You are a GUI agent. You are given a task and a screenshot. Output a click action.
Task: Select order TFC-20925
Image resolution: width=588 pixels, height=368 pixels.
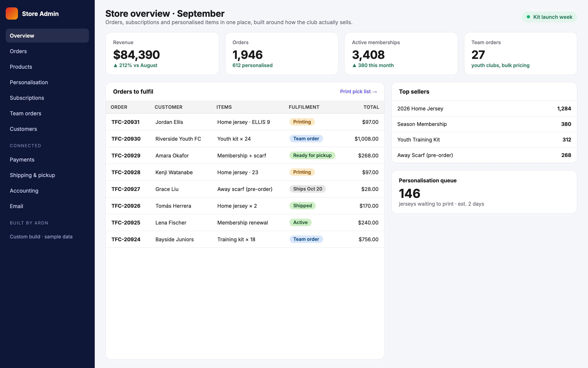point(126,223)
